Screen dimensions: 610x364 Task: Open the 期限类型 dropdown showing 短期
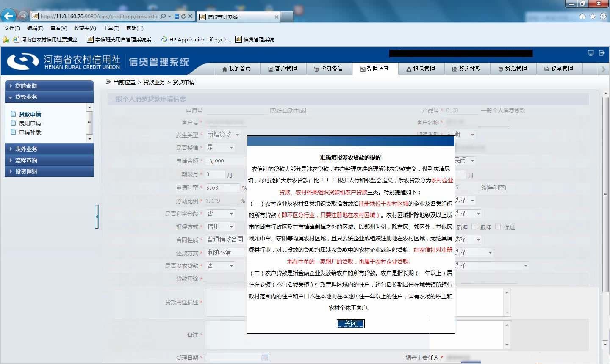coord(461,135)
